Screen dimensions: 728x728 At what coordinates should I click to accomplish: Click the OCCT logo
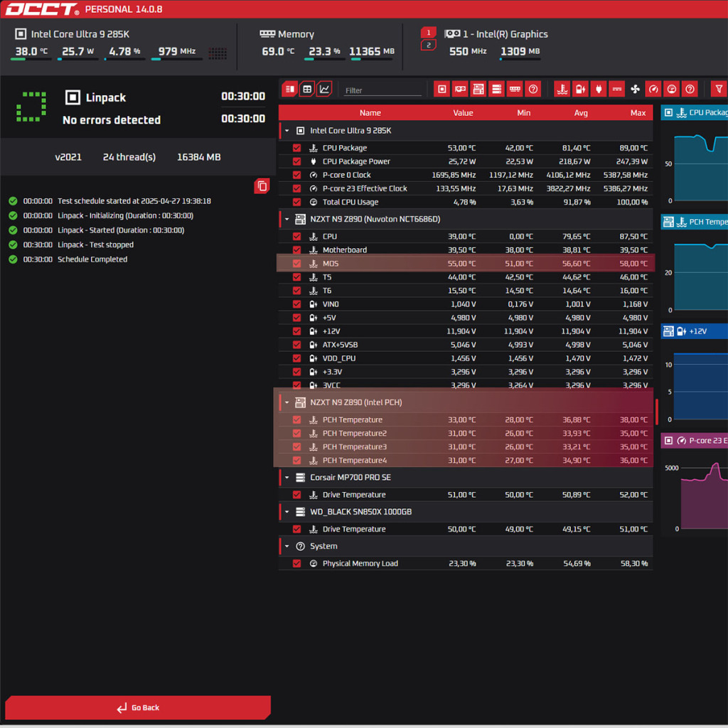tap(42, 9)
